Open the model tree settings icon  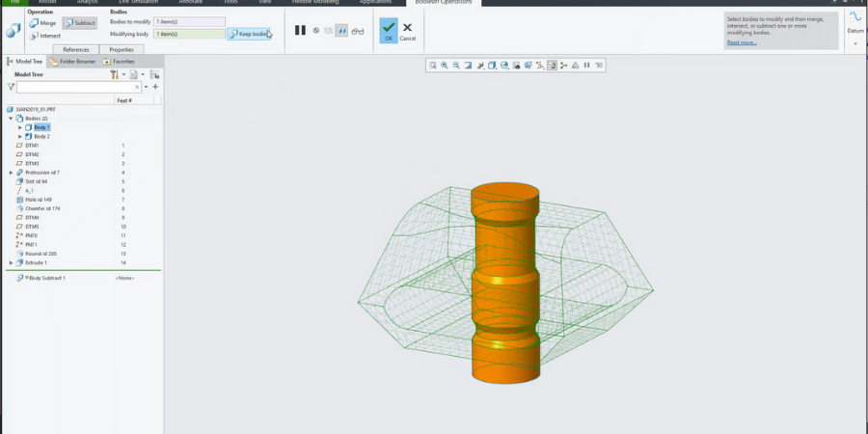click(115, 74)
